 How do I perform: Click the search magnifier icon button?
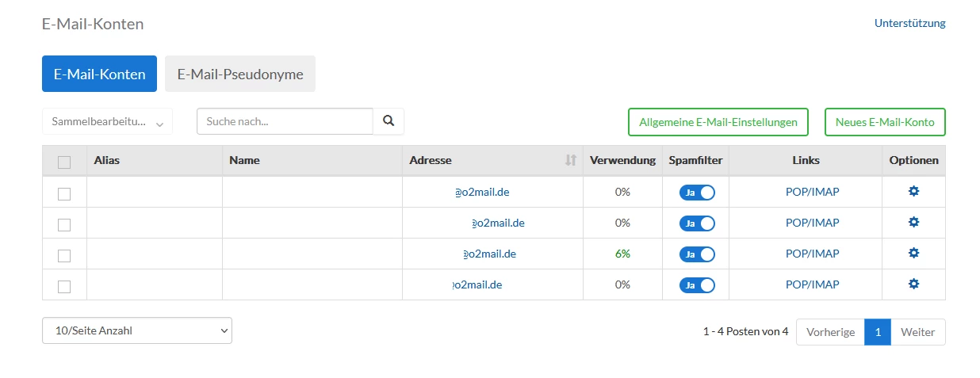tap(389, 121)
